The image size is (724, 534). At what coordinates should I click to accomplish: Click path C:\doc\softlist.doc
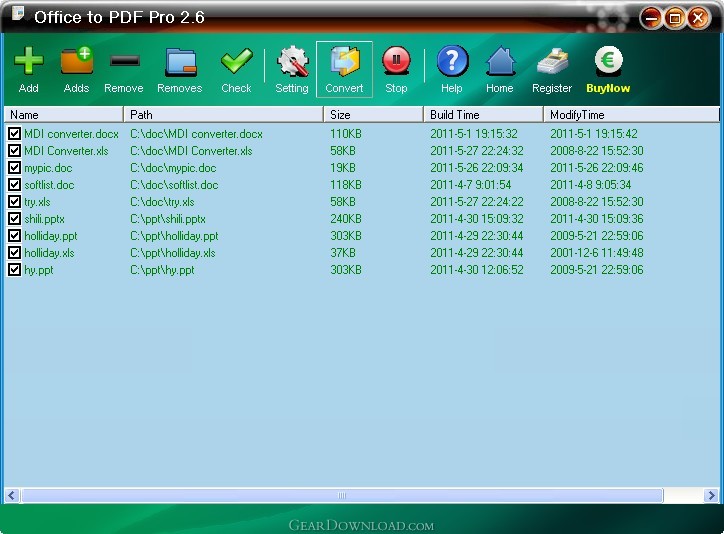174,185
